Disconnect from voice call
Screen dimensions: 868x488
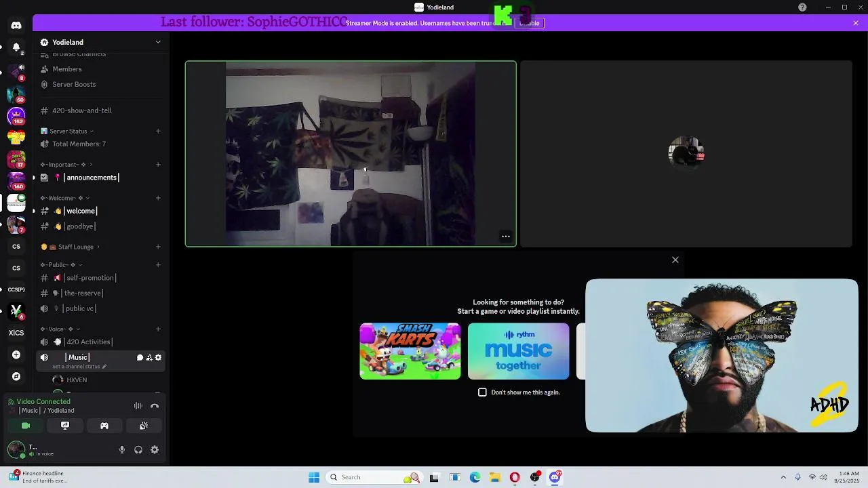pos(155,406)
